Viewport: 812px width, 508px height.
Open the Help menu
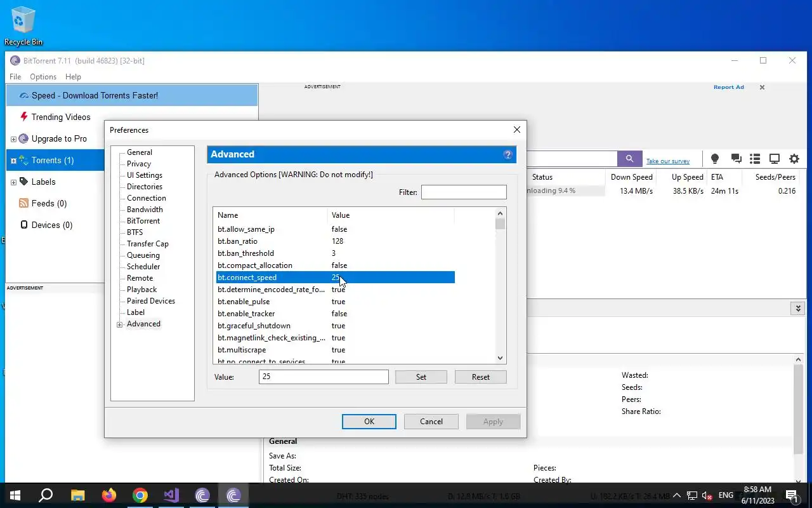pyautogui.click(x=73, y=77)
